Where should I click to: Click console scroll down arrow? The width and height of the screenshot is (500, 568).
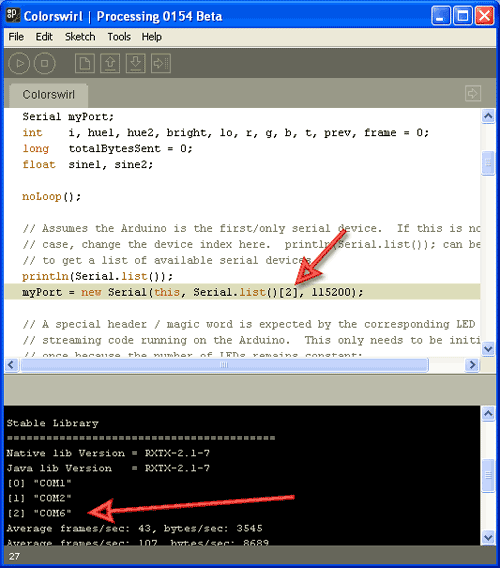[488, 537]
